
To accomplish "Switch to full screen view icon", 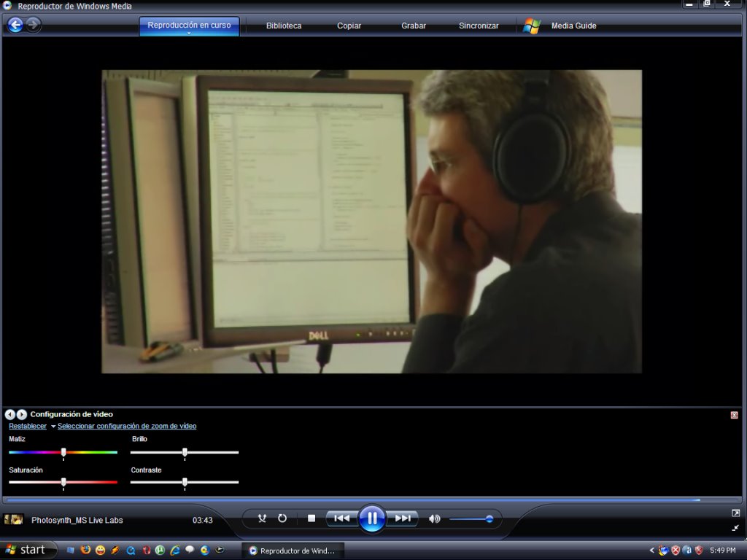I will click(x=735, y=513).
